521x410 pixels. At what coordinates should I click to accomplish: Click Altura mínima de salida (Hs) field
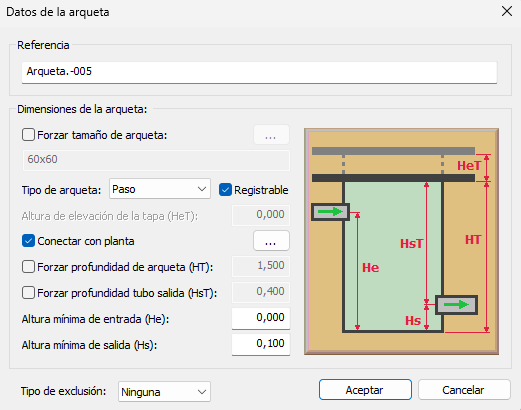tap(261, 344)
